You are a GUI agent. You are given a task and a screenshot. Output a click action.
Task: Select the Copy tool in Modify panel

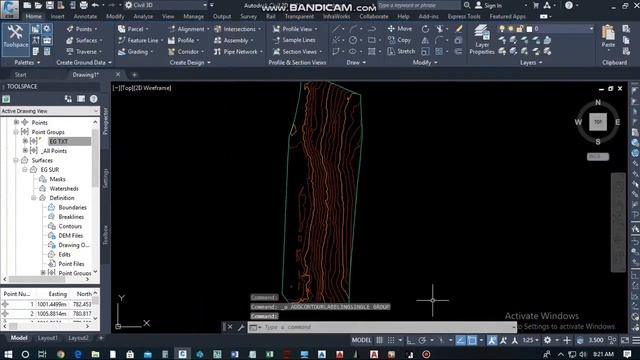pos(399,40)
